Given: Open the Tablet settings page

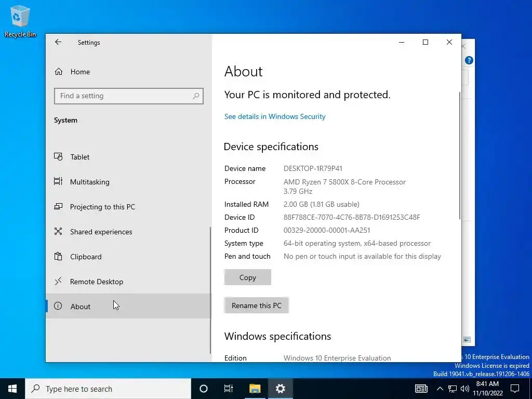Looking at the screenshot, I should [128, 157].
